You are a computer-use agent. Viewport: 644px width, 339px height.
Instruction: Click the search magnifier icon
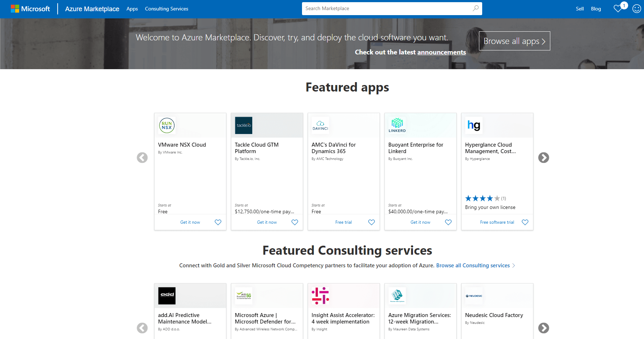[476, 8]
